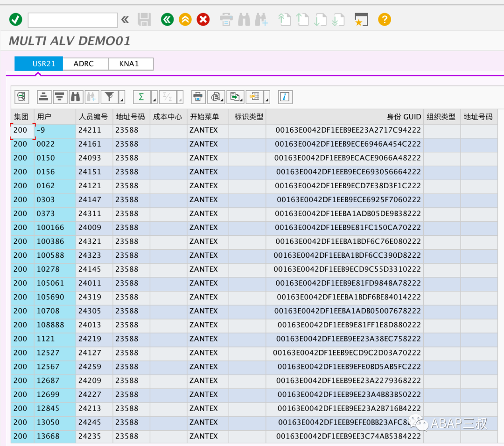Image resolution: width=504 pixels, height=446 pixels.
Task: Switch to the ADRC tab
Action: point(85,64)
